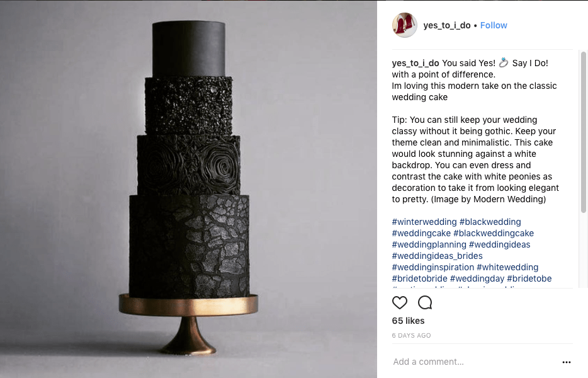Open yes_to_i_do profile picture avatar
This screenshot has height=378, width=588.
405,25
